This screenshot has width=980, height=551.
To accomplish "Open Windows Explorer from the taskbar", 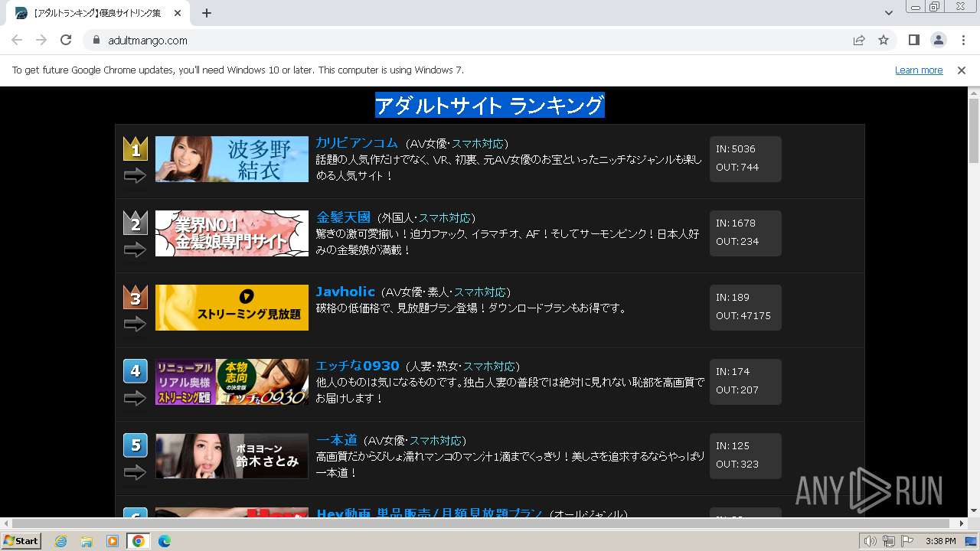I will coord(87,541).
